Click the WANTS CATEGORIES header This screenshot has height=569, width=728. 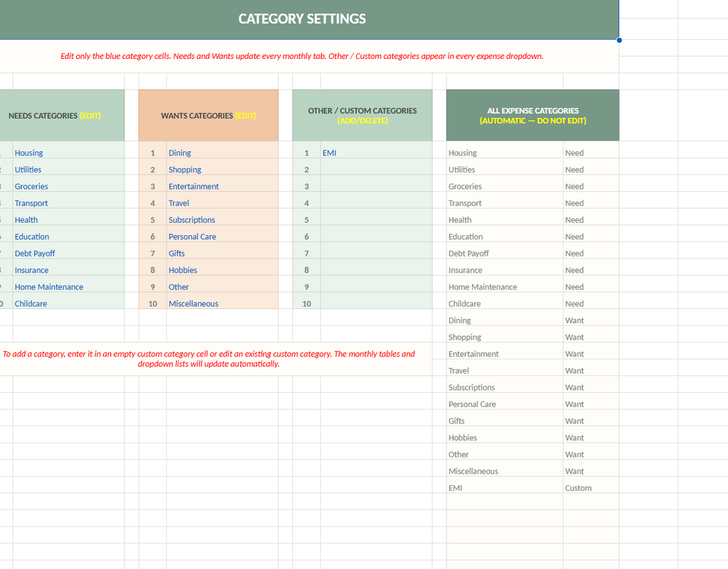pos(208,116)
